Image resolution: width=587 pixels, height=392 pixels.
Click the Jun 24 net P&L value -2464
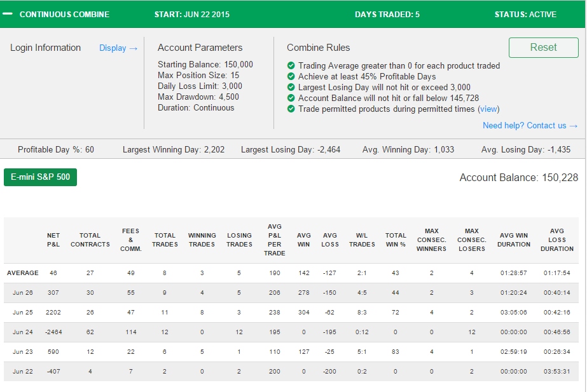[x=53, y=332]
